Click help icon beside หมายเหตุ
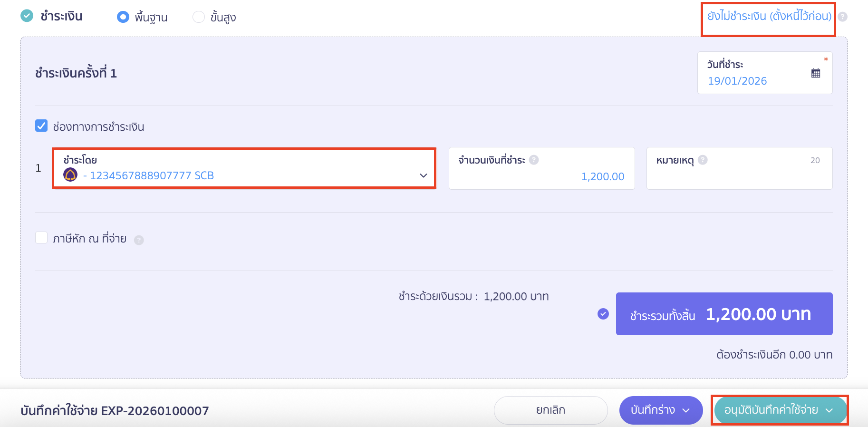Screen dimensions: 868x427 pos(703,160)
